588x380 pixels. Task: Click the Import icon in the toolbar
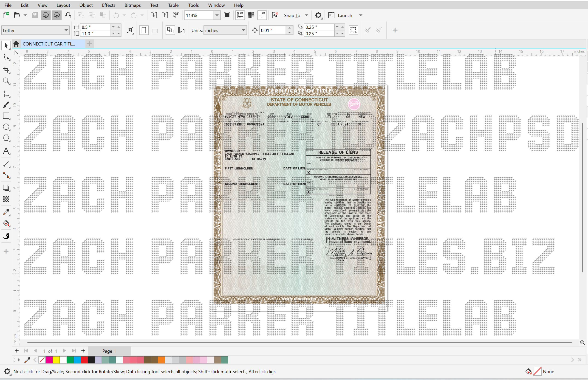153,15
